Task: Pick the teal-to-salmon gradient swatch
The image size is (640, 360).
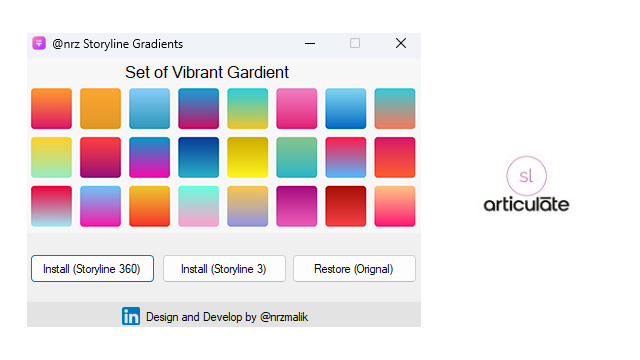Action: point(395,109)
